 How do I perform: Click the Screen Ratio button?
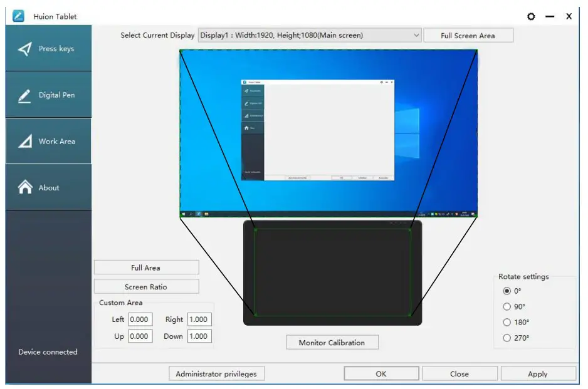click(x=146, y=286)
